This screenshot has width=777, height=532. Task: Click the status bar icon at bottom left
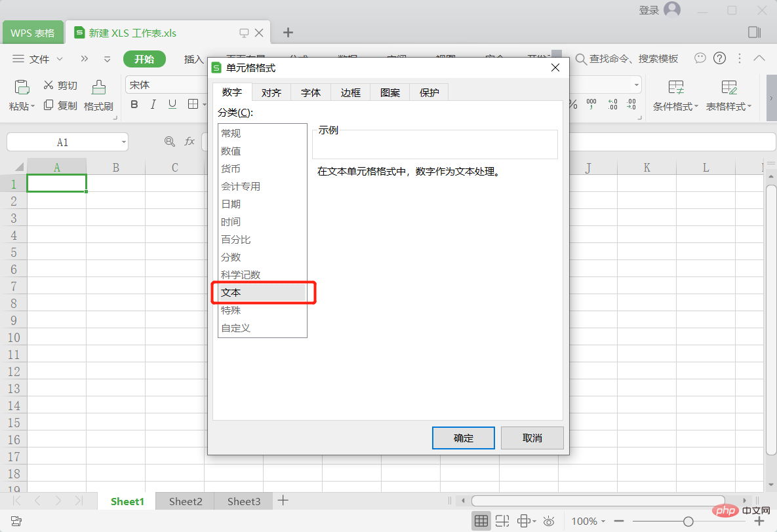point(16,521)
